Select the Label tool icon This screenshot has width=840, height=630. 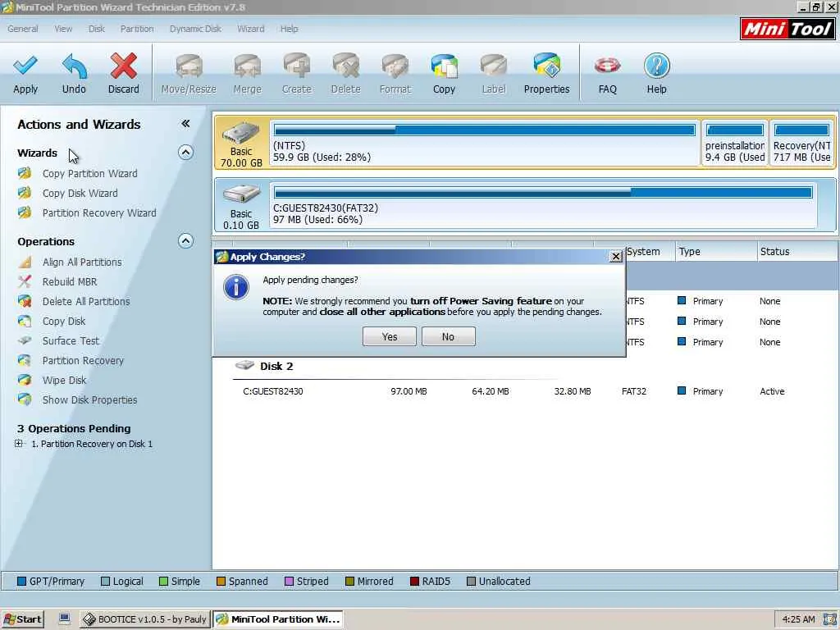[x=493, y=66]
